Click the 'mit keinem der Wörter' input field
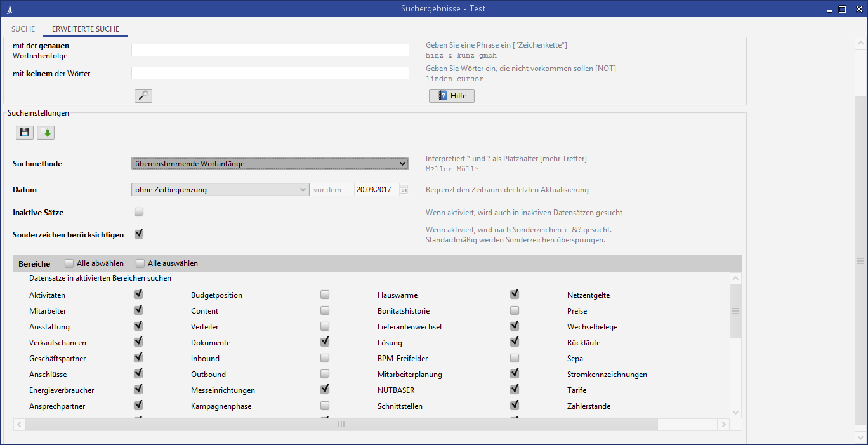 click(270, 73)
